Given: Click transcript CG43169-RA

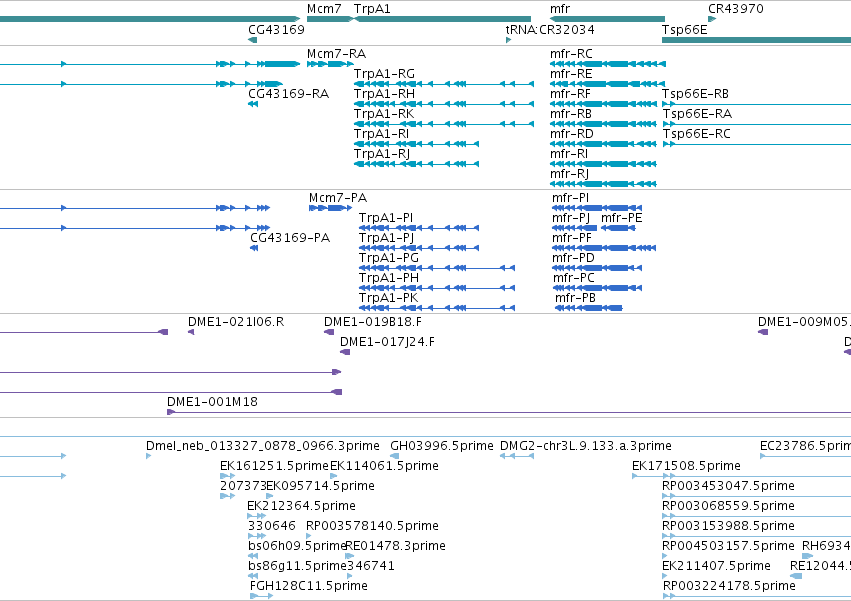Looking at the screenshot, I should (x=288, y=94).
